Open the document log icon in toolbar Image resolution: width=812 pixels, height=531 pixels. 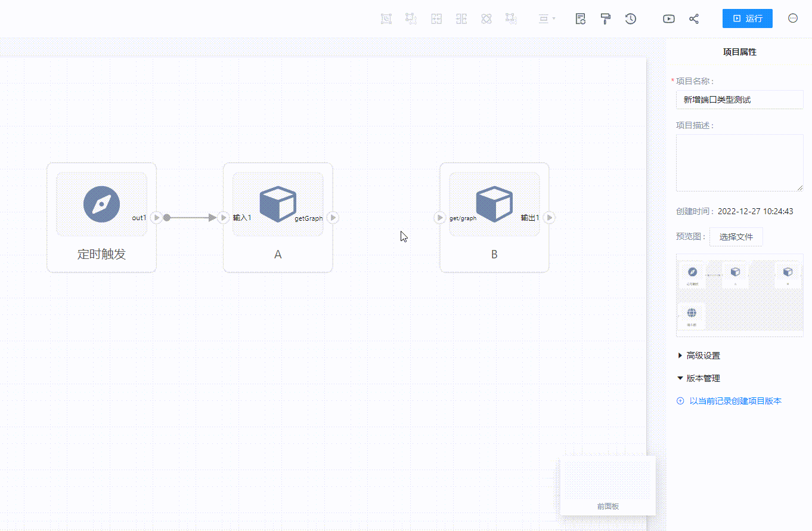tap(580, 18)
